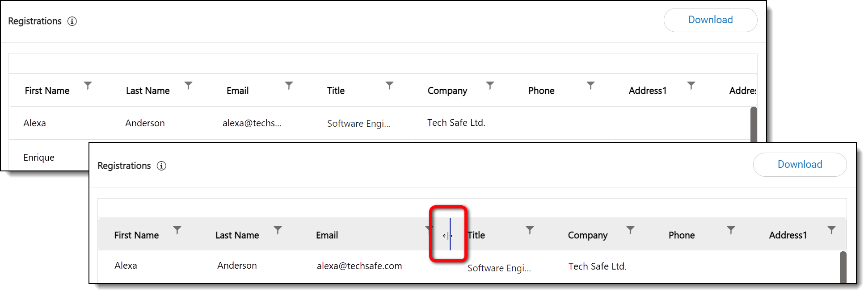
Task: Open the Last Name column filter in the upper table
Action: pyautogui.click(x=189, y=85)
